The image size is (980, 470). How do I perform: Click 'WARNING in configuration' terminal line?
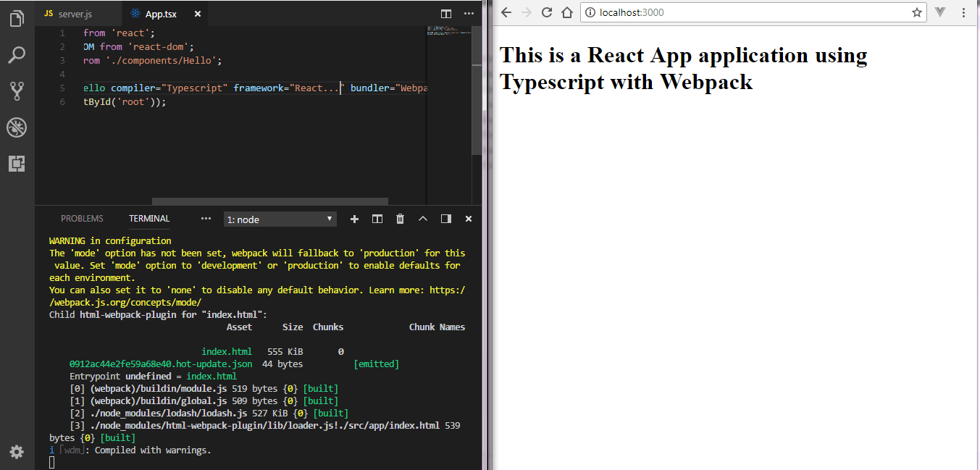(110, 241)
